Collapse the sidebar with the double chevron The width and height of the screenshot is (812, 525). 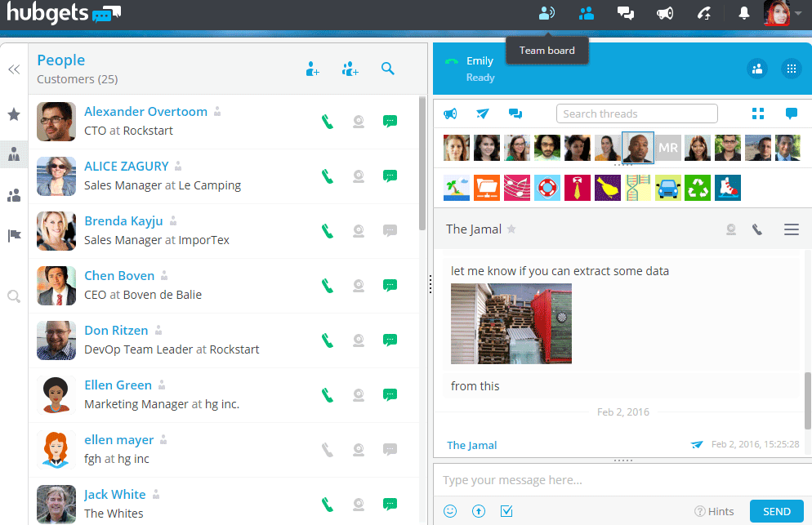click(14, 69)
